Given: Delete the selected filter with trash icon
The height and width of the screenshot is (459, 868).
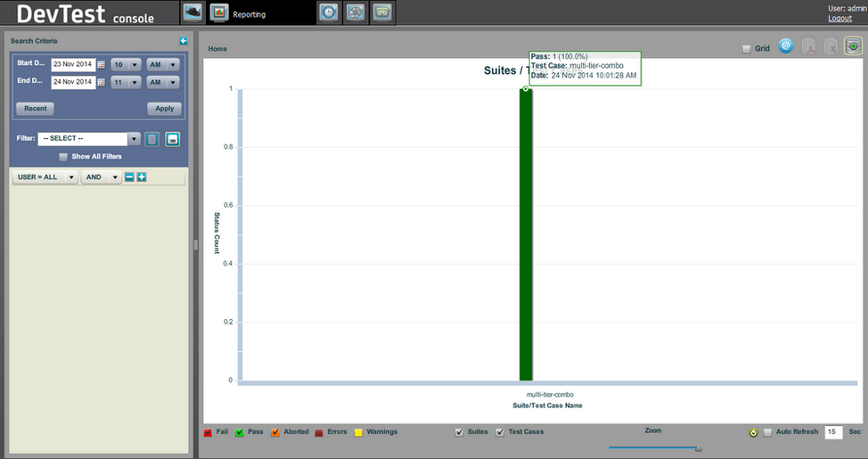Looking at the screenshot, I should (152, 139).
